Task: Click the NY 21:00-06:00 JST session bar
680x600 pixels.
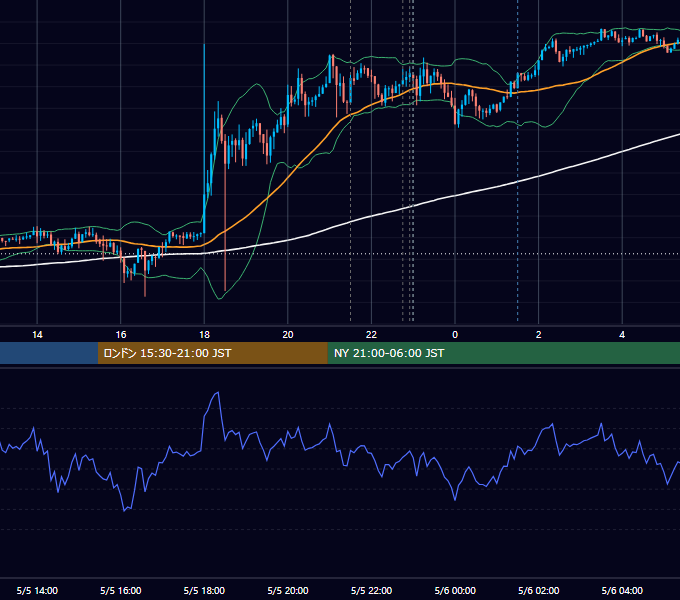Action: pos(503,353)
